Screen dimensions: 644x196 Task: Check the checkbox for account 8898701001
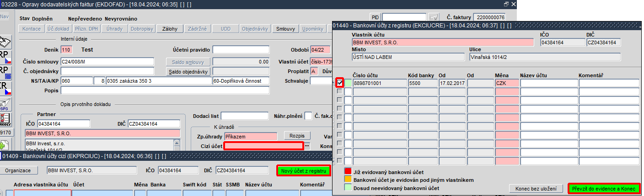[x=339, y=83]
